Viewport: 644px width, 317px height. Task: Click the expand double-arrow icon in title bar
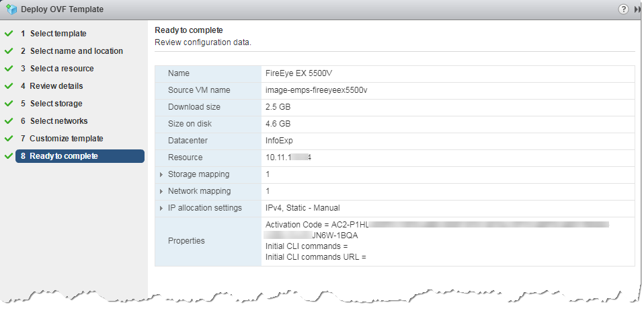(x=637, y=9)
